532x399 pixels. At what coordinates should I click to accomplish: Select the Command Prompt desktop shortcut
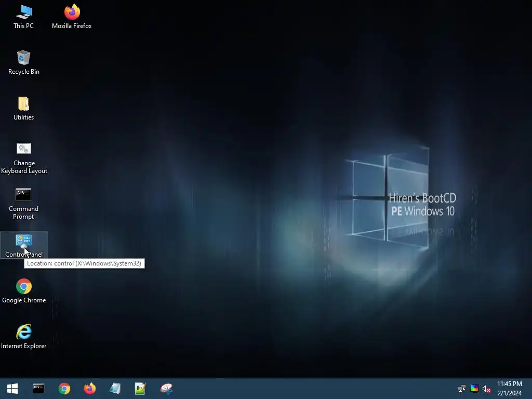pos(24,204)
